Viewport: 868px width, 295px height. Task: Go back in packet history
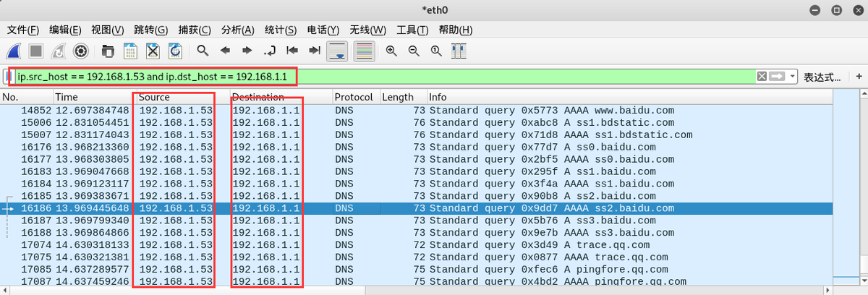click(225, 51)
